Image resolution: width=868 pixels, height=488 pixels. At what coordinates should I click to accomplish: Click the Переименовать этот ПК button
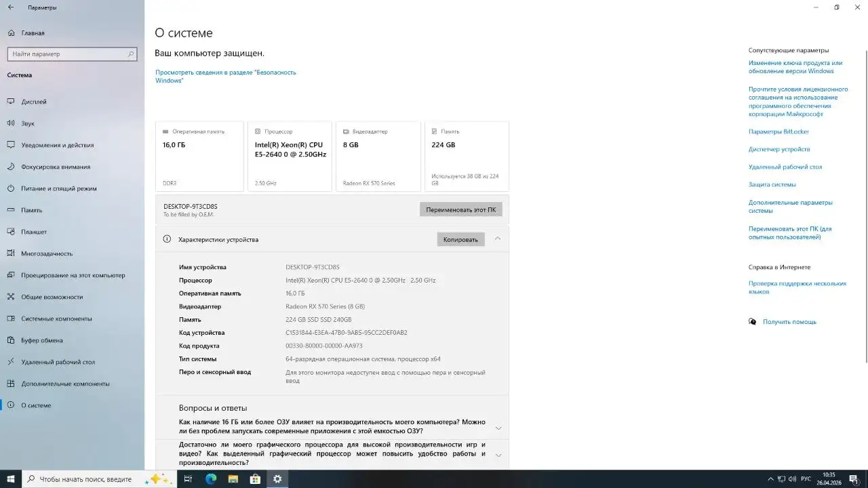click(460, 209)
